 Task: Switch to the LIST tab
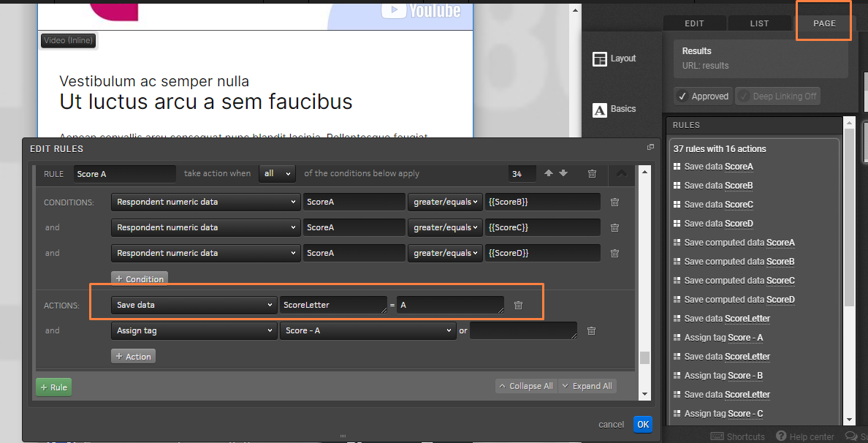759,23
